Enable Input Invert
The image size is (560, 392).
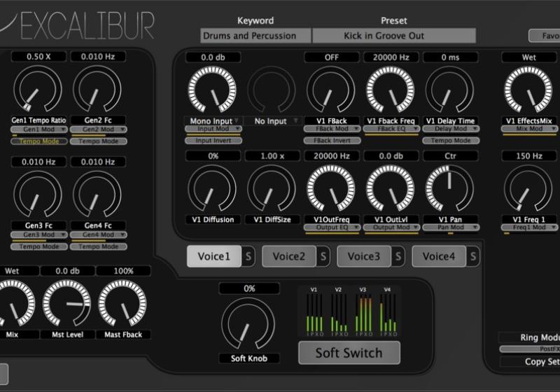[213, 141]
